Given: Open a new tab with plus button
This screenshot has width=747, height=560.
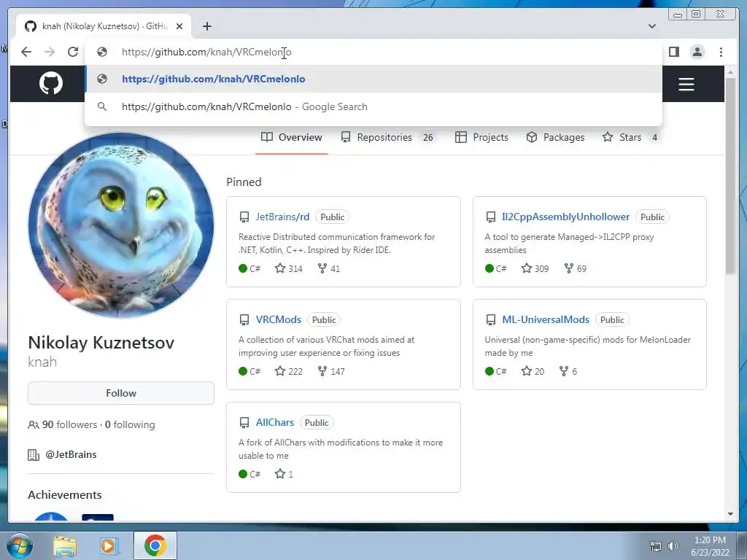Looking at the screenshot, I should click(x=206, y=26).
